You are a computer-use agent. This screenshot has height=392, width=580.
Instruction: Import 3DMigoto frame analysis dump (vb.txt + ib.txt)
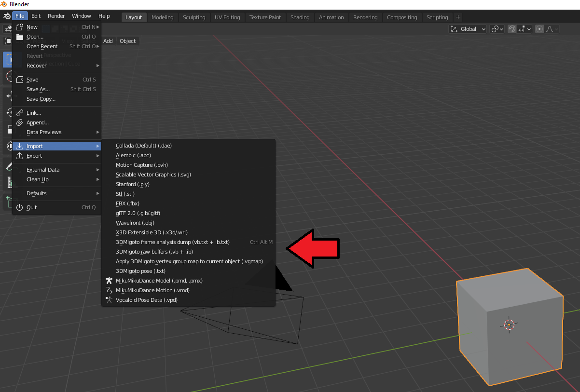tap(188, 242)
